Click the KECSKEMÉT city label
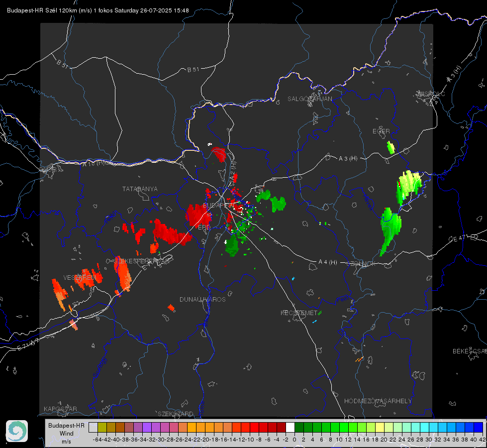487x448 pixels. pyautogui.click(x=299, y=313)
